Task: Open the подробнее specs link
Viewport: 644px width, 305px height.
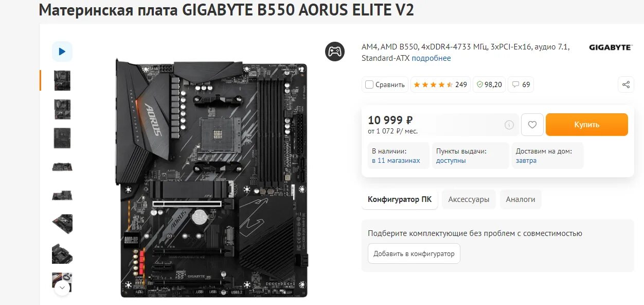Action: pos(431,58)
